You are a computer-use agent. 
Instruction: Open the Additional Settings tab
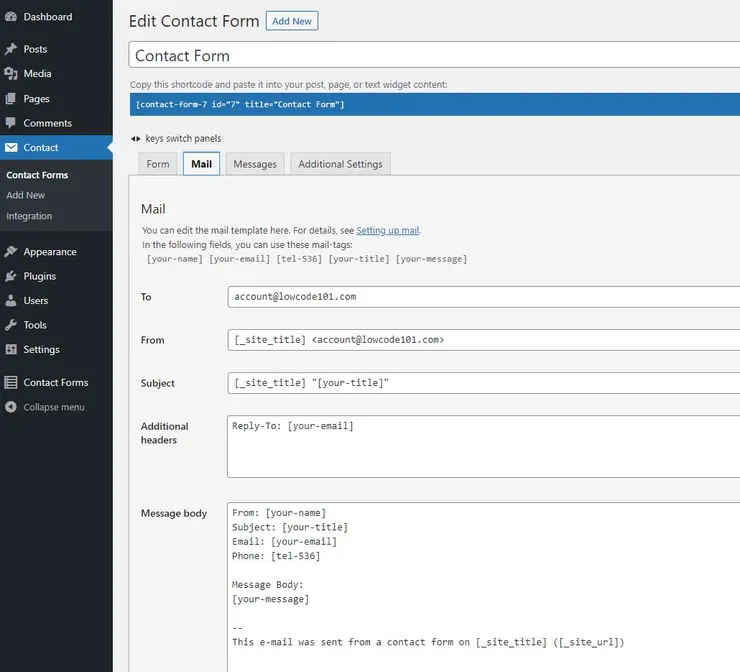340,164
